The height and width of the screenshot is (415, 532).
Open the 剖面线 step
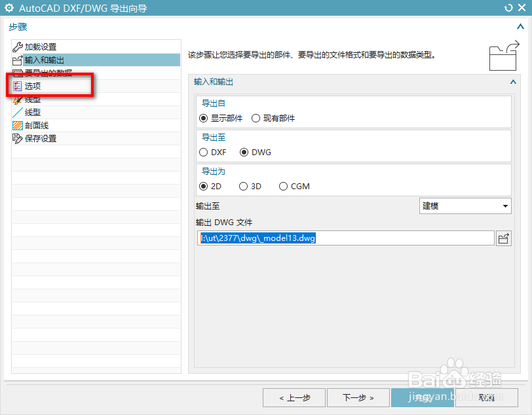[x=96, y=126]
